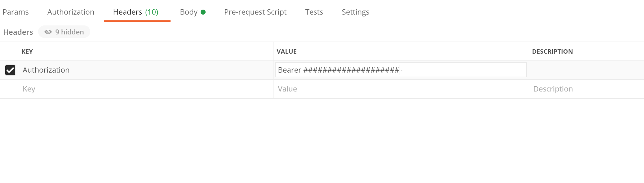Toggle the Authorization header checkbox off
This screenshot has height=183, width=644.
(x=10, y=70)
